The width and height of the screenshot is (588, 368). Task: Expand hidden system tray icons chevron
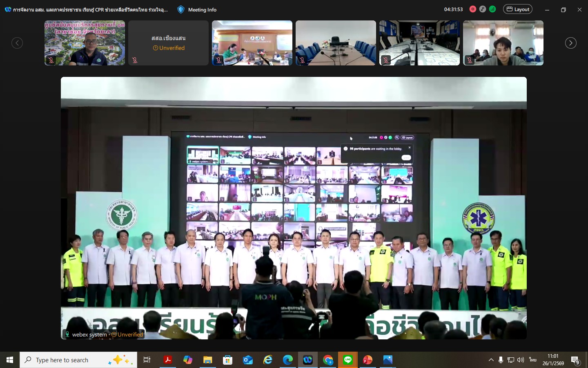(x=491, y=360)
